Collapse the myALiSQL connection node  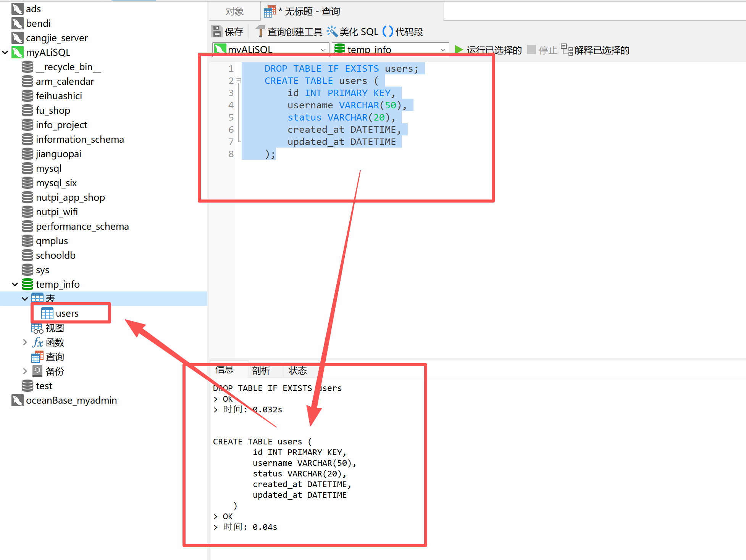pos(5,52)
